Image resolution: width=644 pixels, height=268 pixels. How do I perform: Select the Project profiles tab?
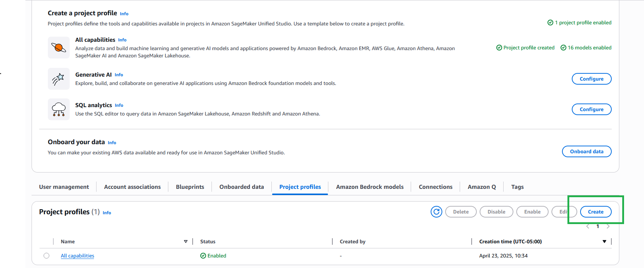[300, 187]
